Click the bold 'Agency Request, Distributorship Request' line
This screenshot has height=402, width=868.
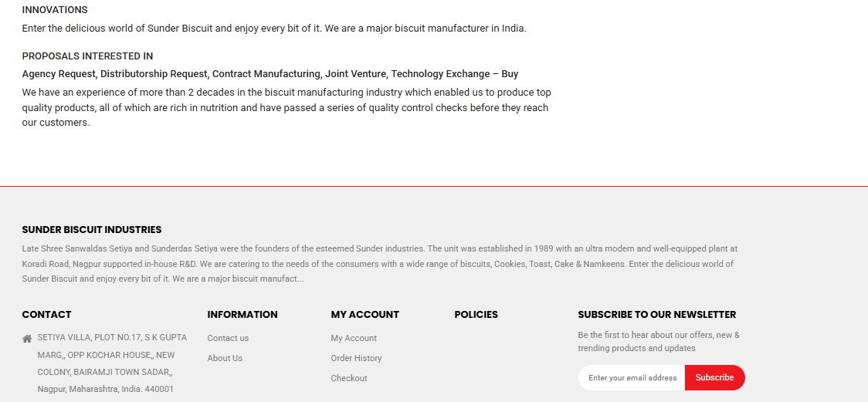[270, 74]
